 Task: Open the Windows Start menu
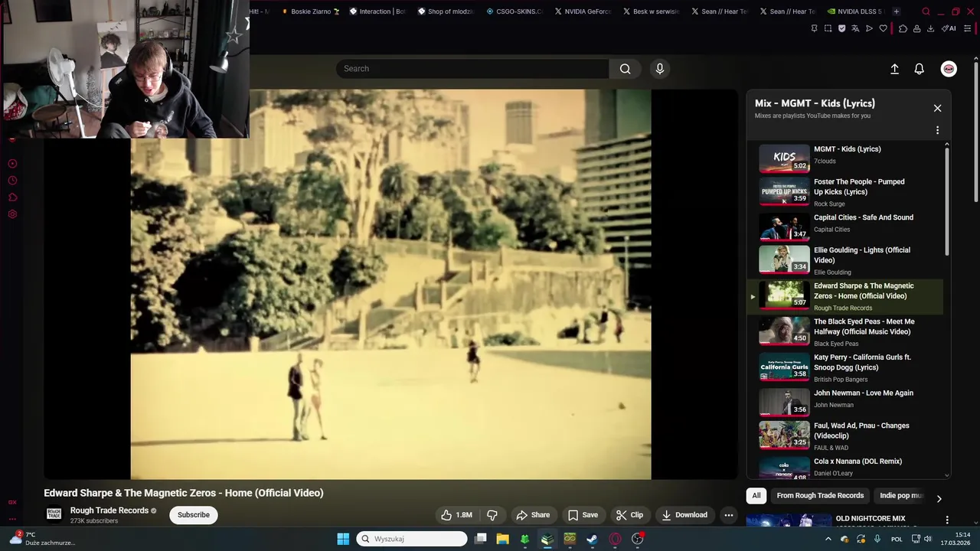point(343,539)
